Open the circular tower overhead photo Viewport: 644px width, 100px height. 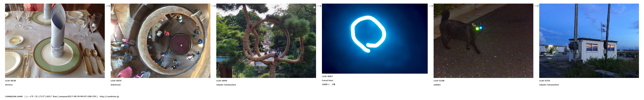160,41
